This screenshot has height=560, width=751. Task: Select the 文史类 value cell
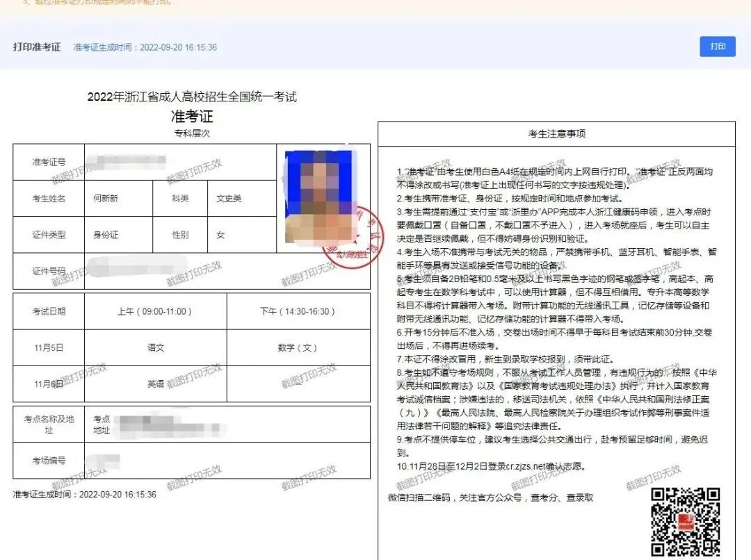pos(242,198)
